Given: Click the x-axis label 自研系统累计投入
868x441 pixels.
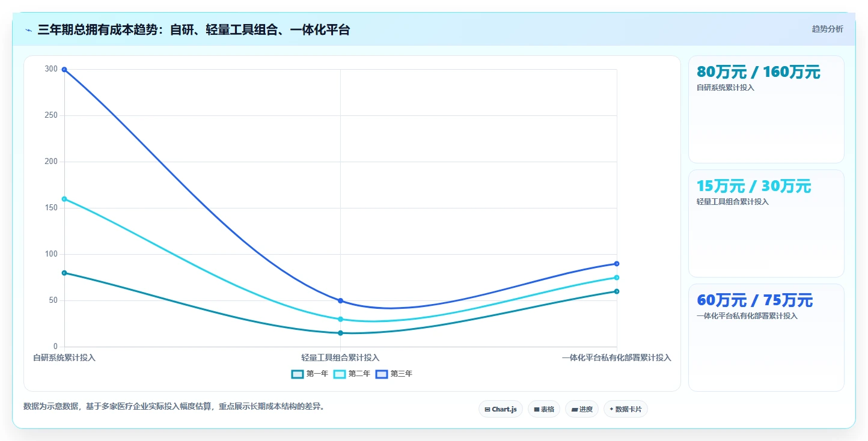Looking at the screenshot, I should [x=64, y=357].
